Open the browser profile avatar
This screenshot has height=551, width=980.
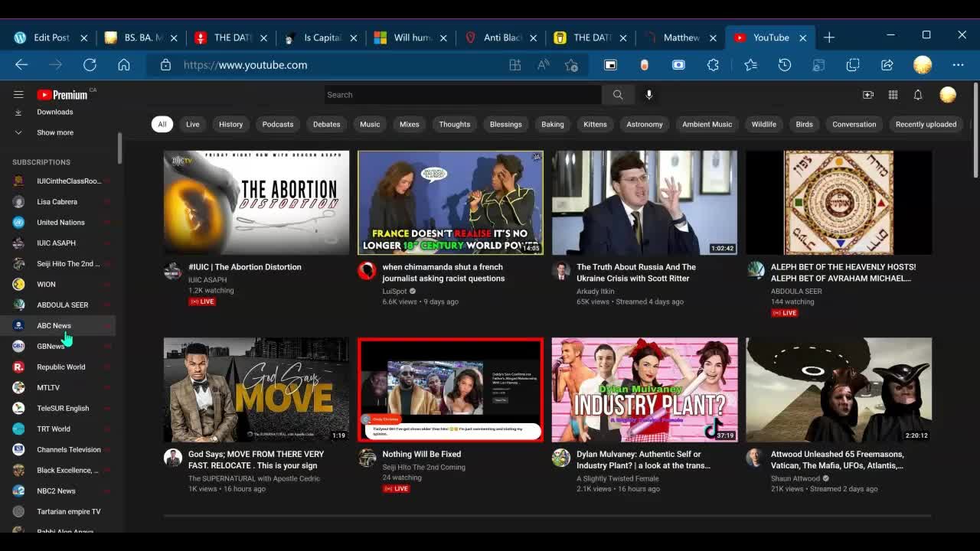click(x=923, y=65)
